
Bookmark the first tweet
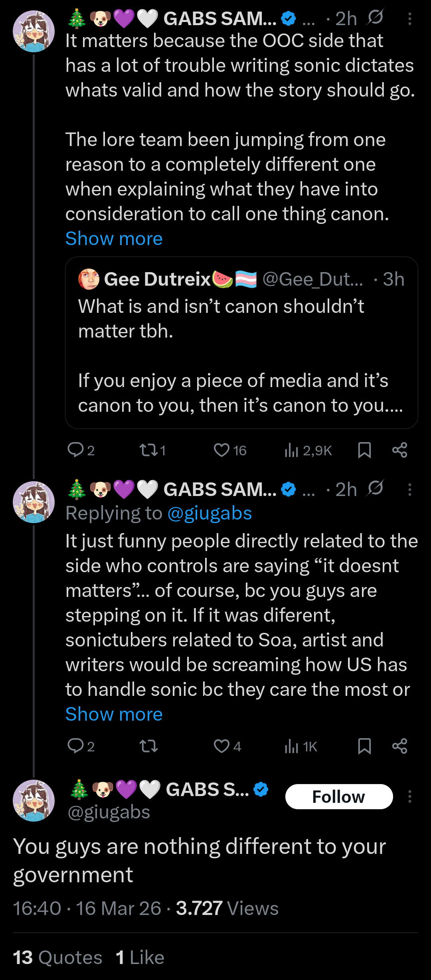(x=364, y=450)
